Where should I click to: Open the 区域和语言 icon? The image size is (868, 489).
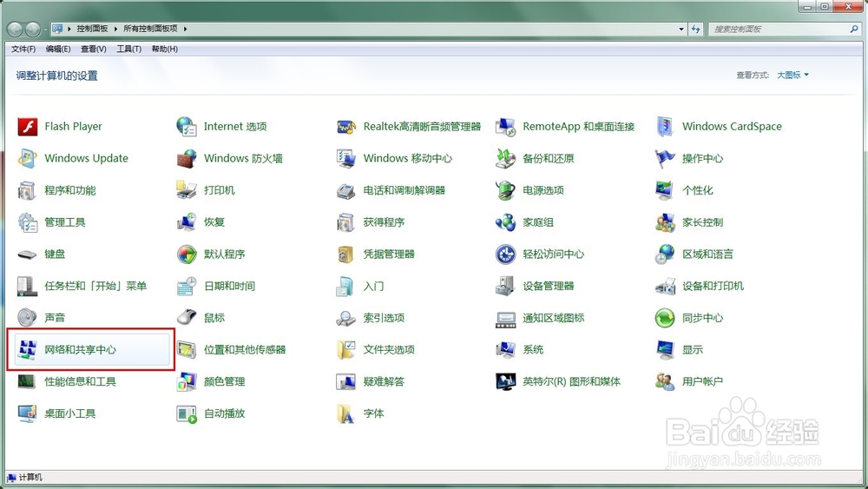tap(665, 254)
